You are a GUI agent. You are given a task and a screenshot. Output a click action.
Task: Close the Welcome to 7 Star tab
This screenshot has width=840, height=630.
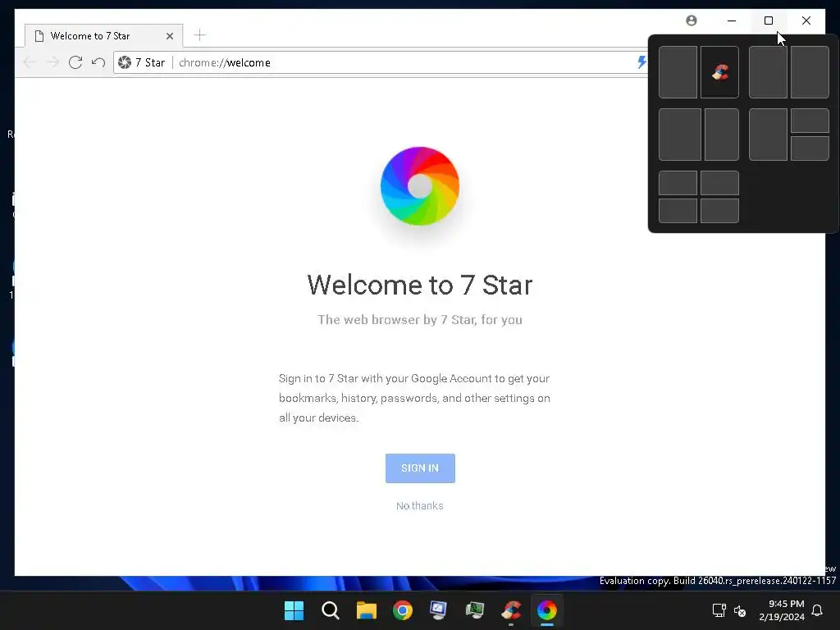click(169, 36)
